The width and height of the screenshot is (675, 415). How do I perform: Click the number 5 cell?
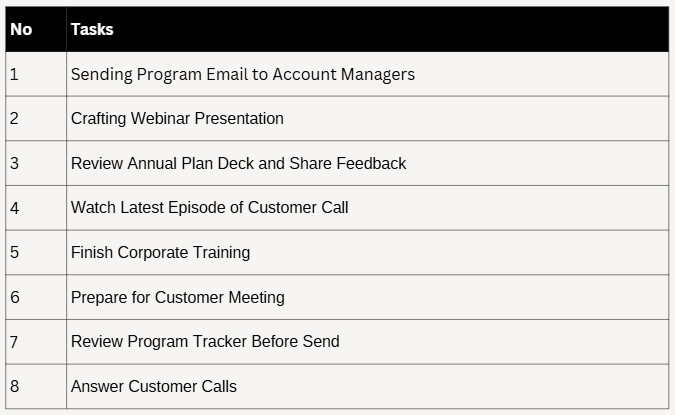click(35, 252)
